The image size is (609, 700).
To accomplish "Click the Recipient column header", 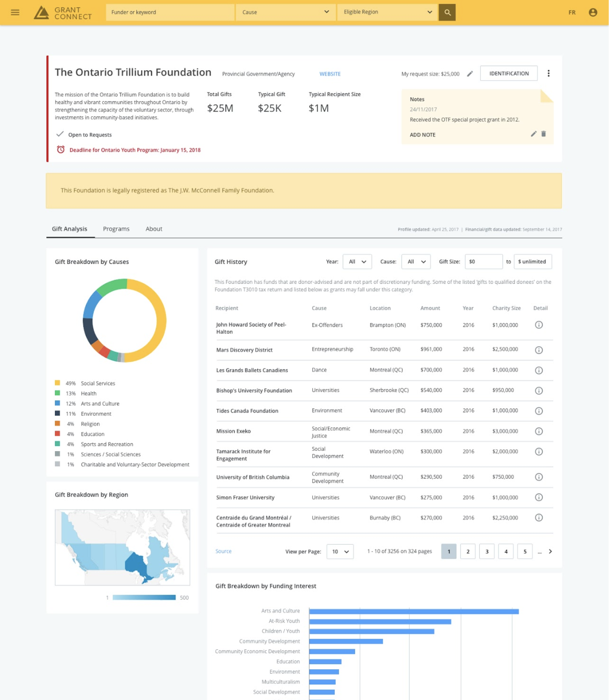I will point(227,308).
